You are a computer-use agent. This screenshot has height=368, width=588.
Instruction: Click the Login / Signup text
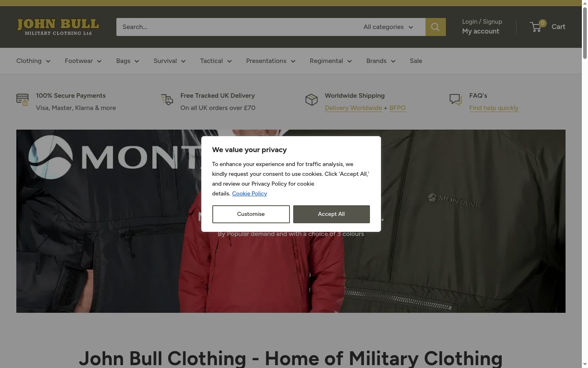point(482,22)
